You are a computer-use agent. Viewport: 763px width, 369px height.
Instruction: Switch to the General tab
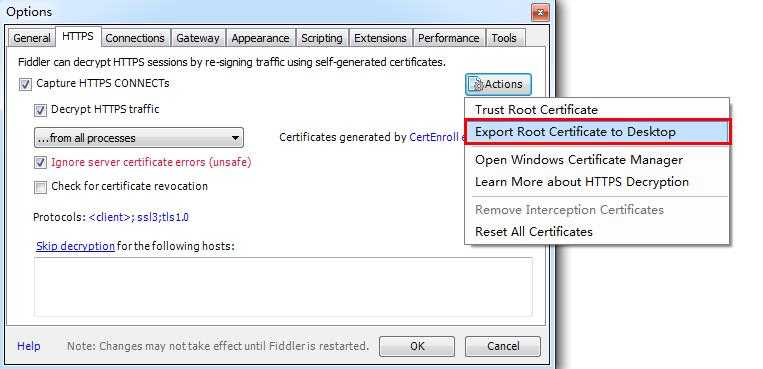pos(32,38)
